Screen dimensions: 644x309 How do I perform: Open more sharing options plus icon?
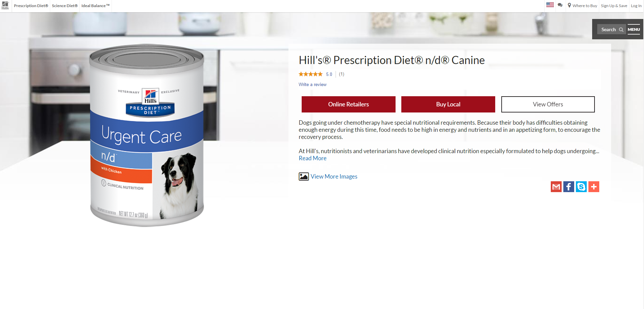point(594,187)
